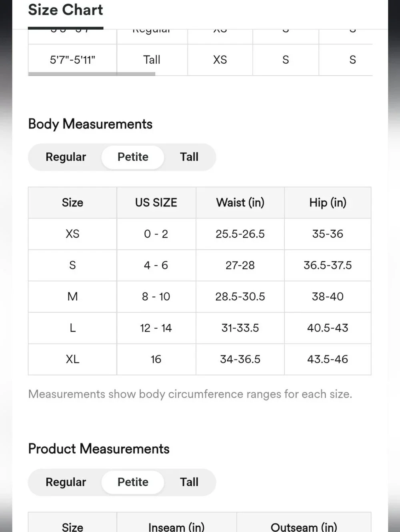Select Petite in Body Measurements

(x=133, y=157)
